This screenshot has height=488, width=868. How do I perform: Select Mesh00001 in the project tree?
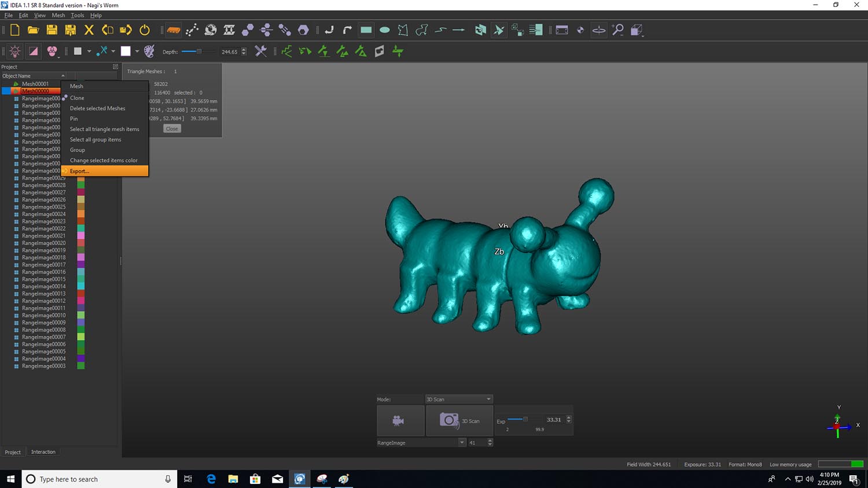click(x=35, y=84)
